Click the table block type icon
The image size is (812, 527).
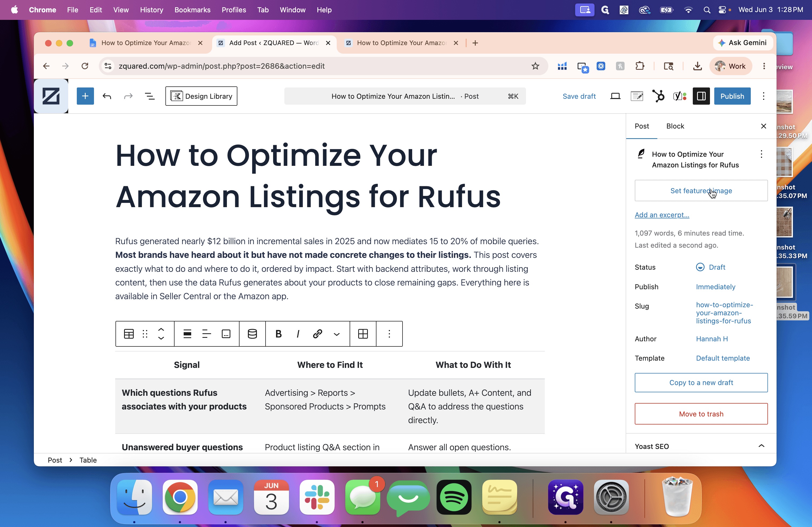[129, 334]
